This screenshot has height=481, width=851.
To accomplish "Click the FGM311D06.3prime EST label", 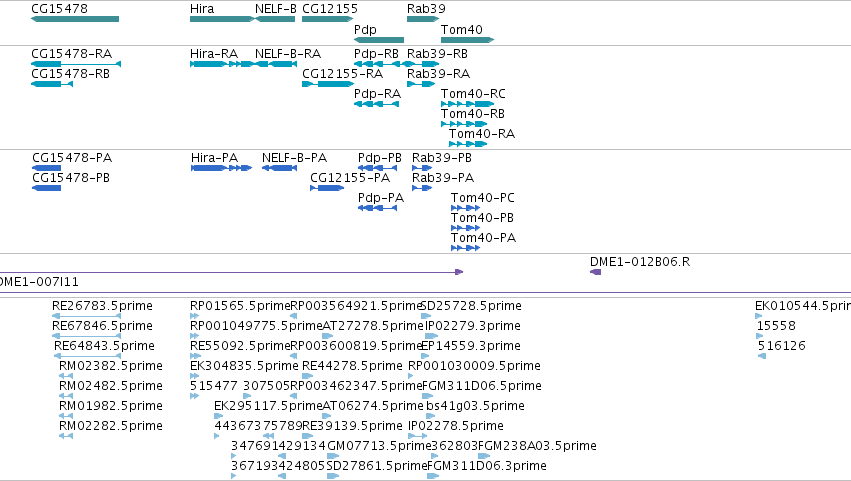I will 487,466.
